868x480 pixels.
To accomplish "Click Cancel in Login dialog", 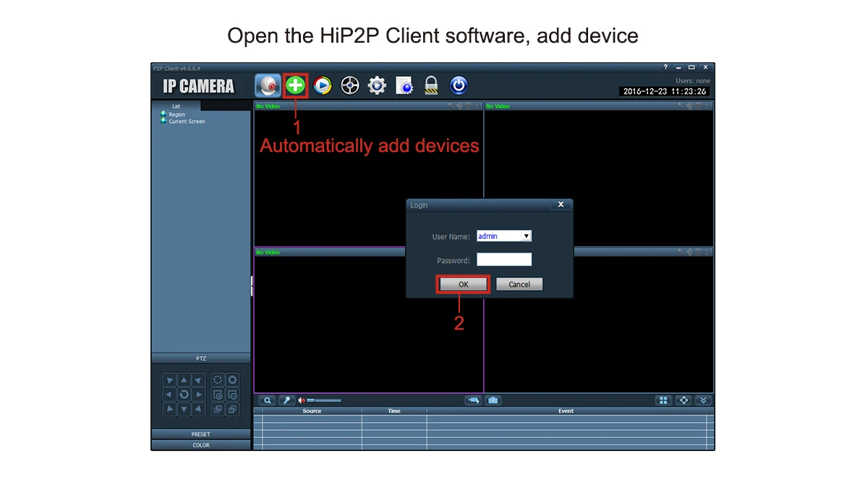I will coord(519,285).
